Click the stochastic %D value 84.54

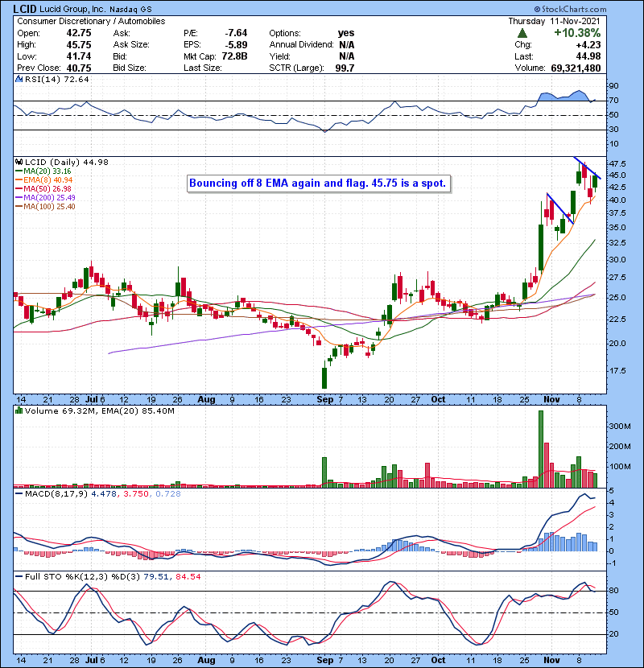click(188, 576)
